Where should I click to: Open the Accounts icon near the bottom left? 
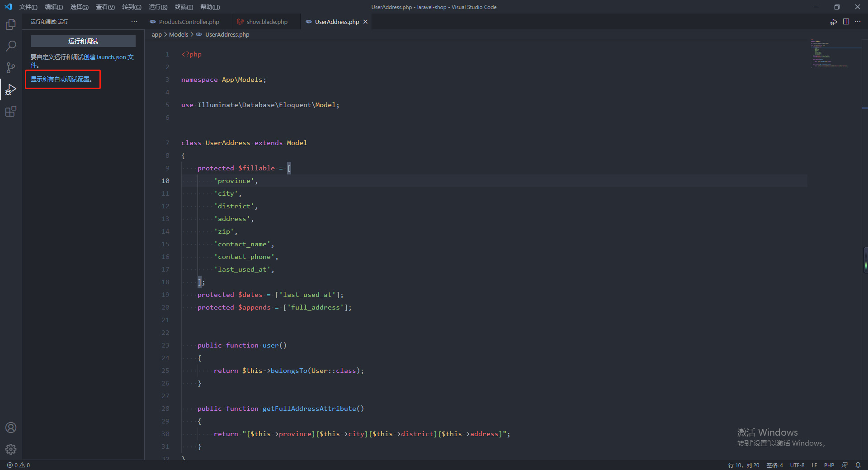[10, 428]
